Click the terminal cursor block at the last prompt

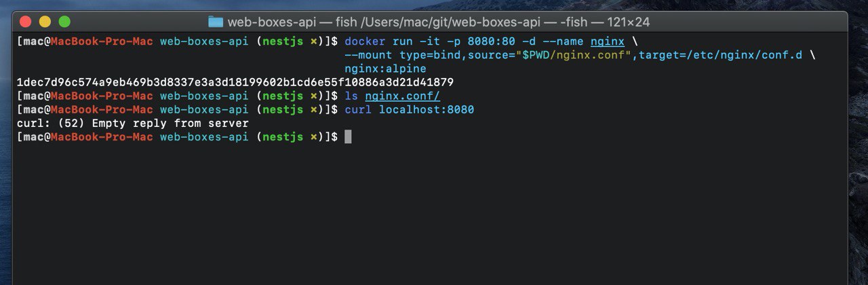[348, 136]
